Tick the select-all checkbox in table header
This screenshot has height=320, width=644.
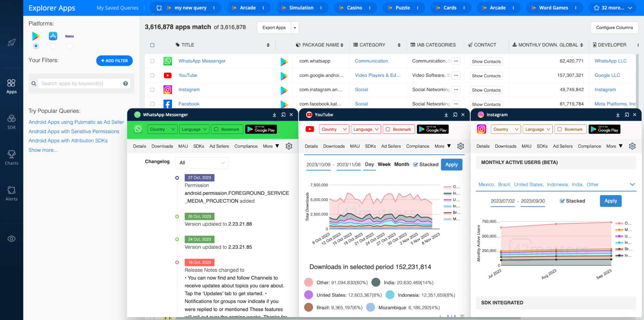(x=152, y=45)
